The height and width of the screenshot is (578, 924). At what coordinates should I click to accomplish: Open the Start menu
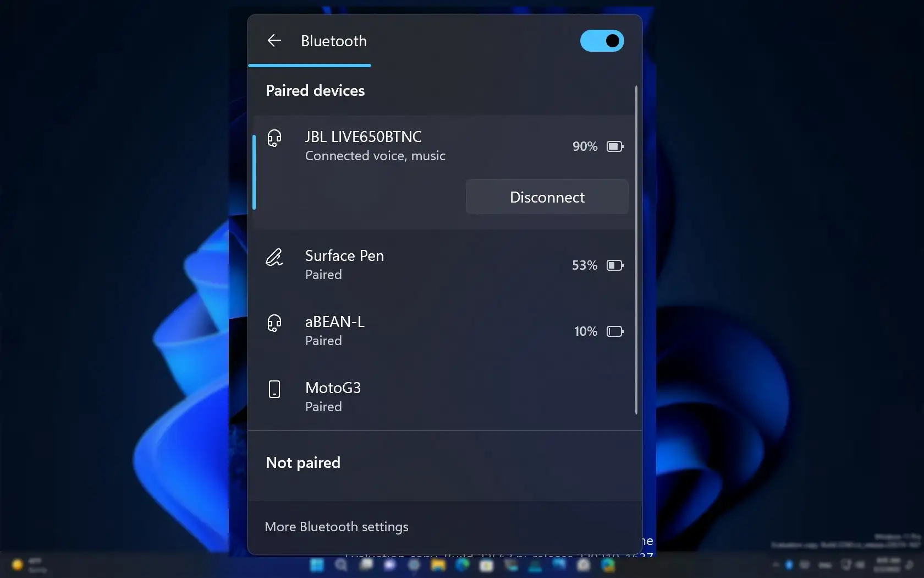(318, 564)
